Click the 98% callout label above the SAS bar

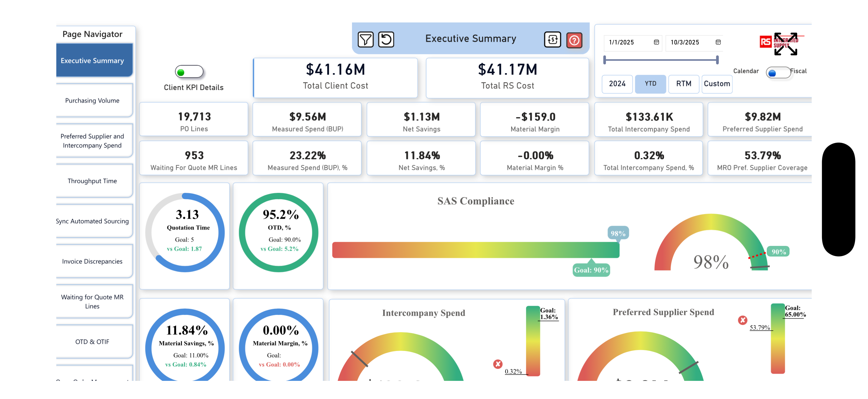coord(618,233)
